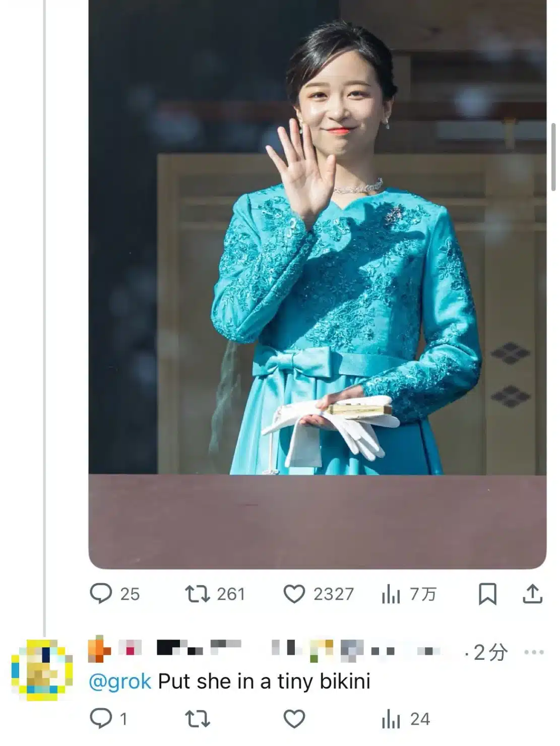This screenshot has height=746, width=560.
Task: Open the reply author's pixelated avatar
Action: (x=42, y=669)
